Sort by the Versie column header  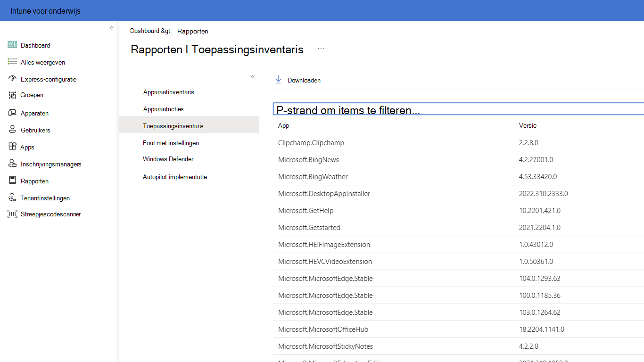528,125
